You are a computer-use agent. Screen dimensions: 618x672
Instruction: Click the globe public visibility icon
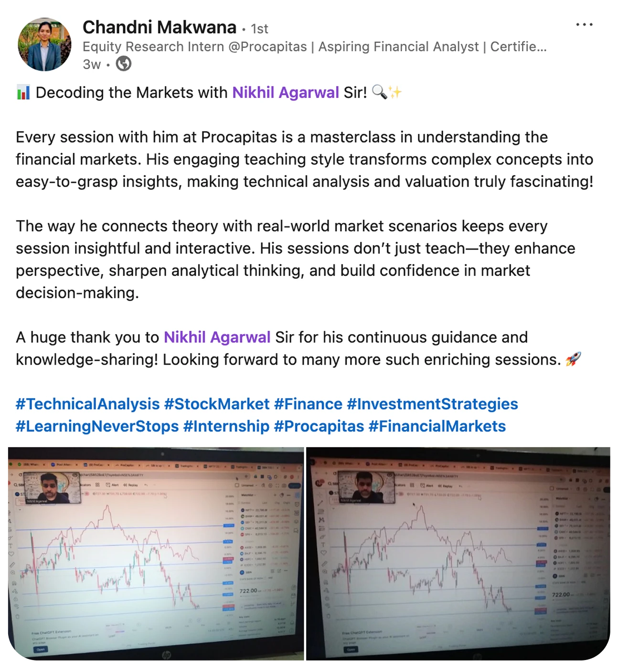click(124, 64)
